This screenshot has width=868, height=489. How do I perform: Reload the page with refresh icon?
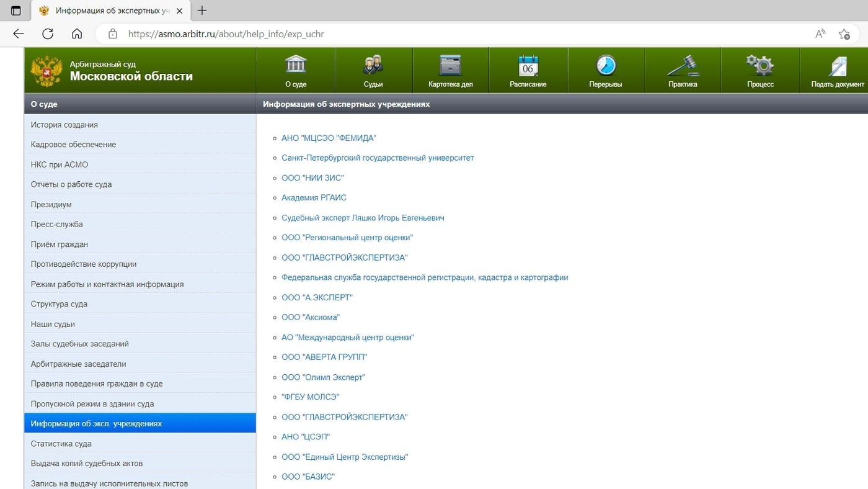48,34
